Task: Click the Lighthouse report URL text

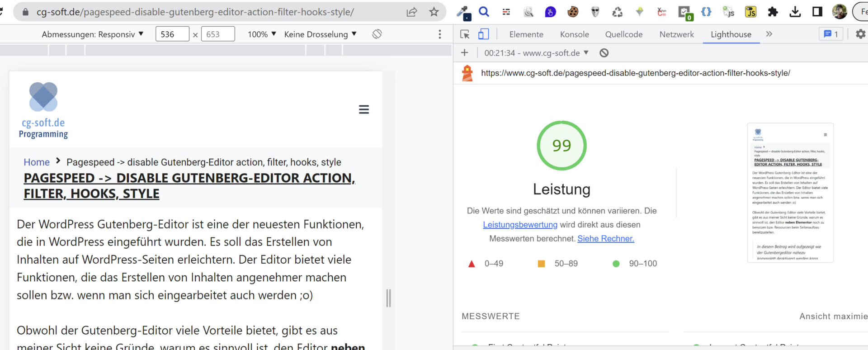Action: tap(635, 73)
